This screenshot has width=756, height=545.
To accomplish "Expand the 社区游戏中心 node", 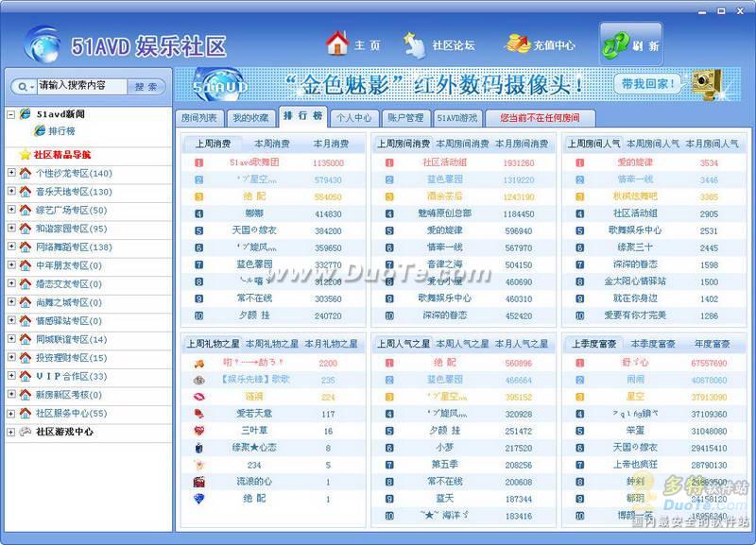I will [11, 433].
